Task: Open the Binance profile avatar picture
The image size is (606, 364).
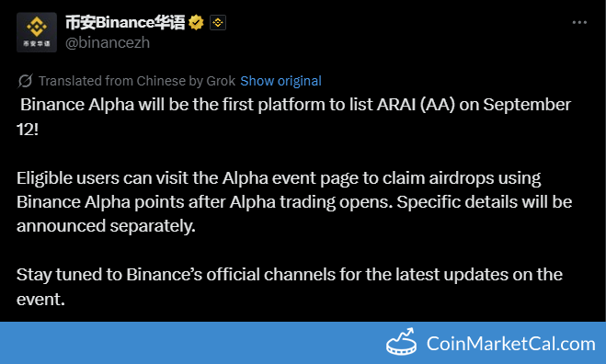Action: point(37,32)
